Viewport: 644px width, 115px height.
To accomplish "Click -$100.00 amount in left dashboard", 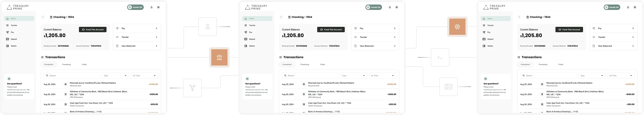I will pos(154,94).
